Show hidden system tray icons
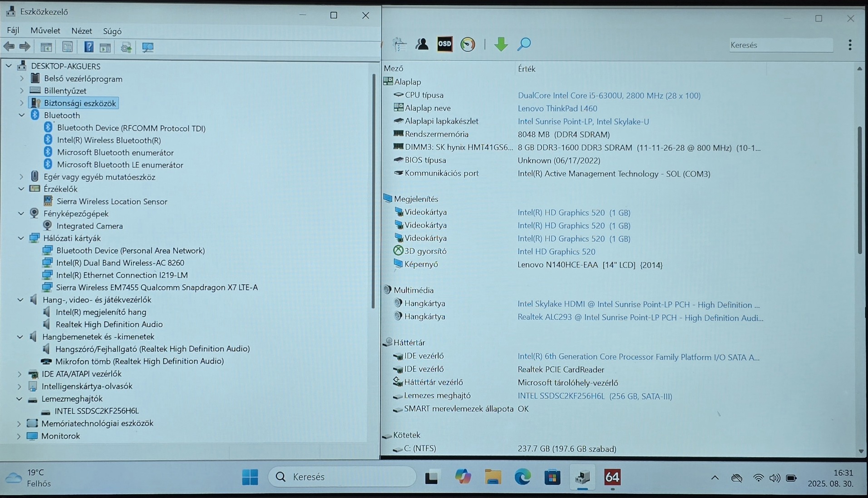This screenshot has height=498, width=868. pos(715,478)
